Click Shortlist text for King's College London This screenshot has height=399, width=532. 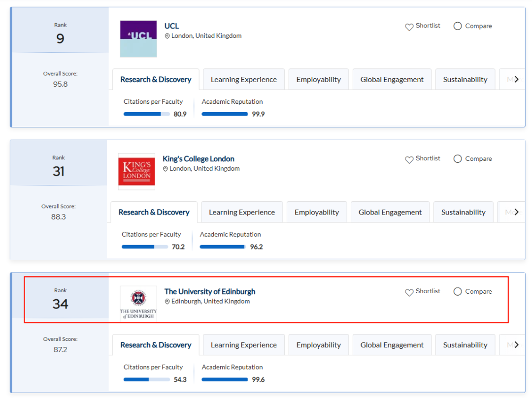[x=428, y=158]
